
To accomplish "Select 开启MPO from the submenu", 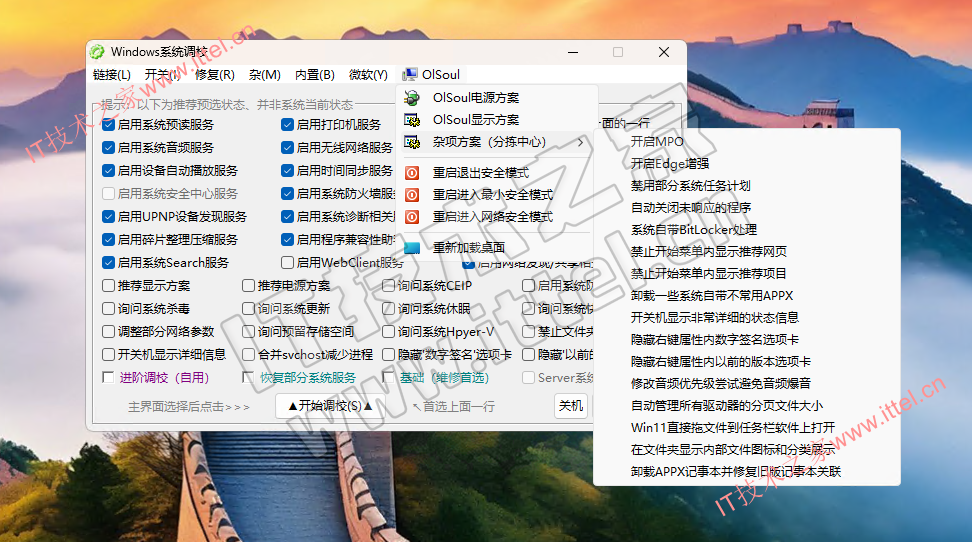I will click(657, 142).
